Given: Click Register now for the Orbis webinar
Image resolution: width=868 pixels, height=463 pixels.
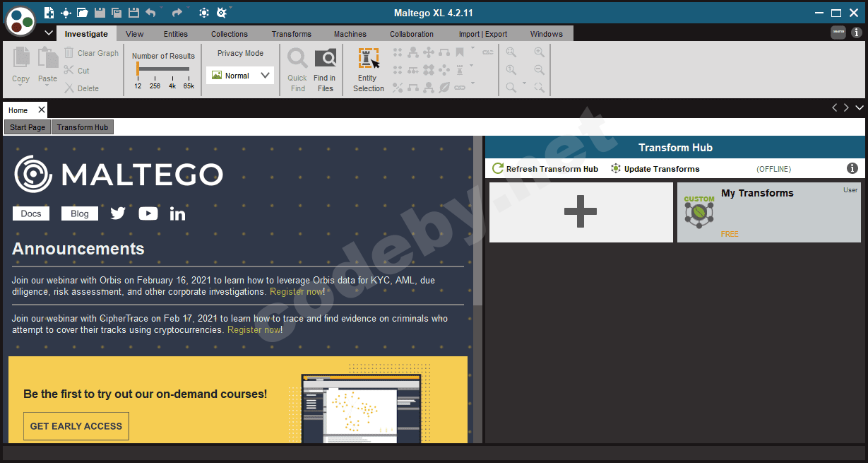Looking at the screenshot, I should click(x=296, y=291).
